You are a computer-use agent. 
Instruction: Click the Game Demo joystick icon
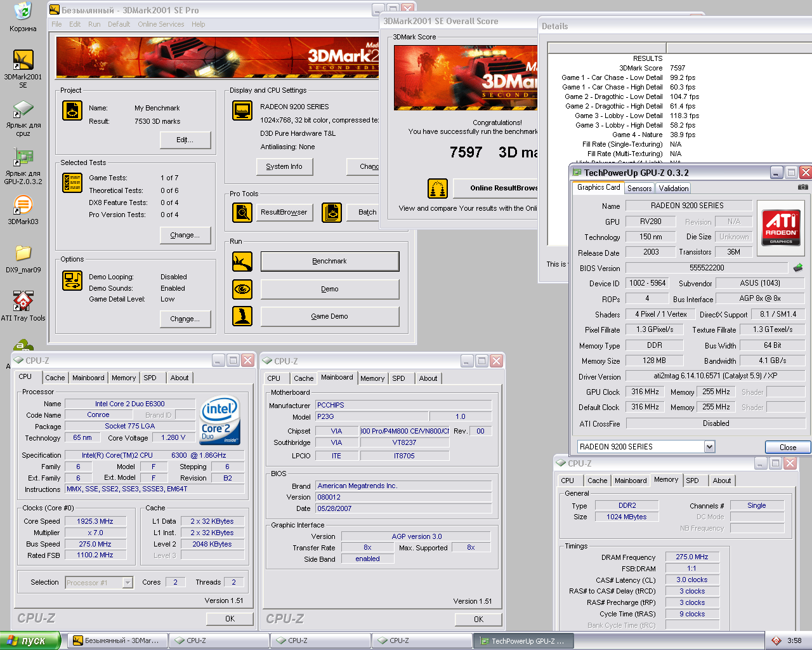point(242,316)
